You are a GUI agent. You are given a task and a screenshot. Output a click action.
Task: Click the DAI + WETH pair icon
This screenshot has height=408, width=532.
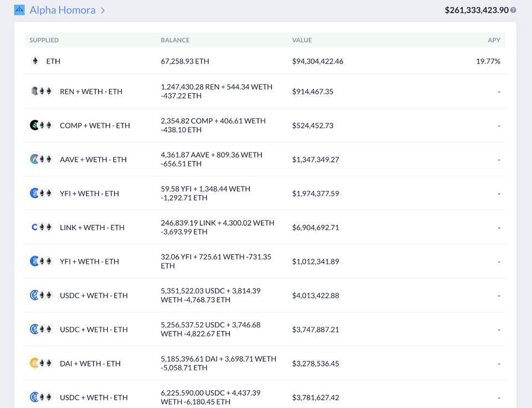[x=41, y=363]
